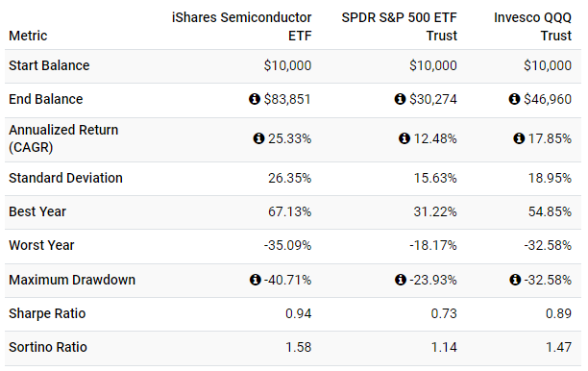Select the Start Balance row label
Screen dimensions: 588x371
49,65
